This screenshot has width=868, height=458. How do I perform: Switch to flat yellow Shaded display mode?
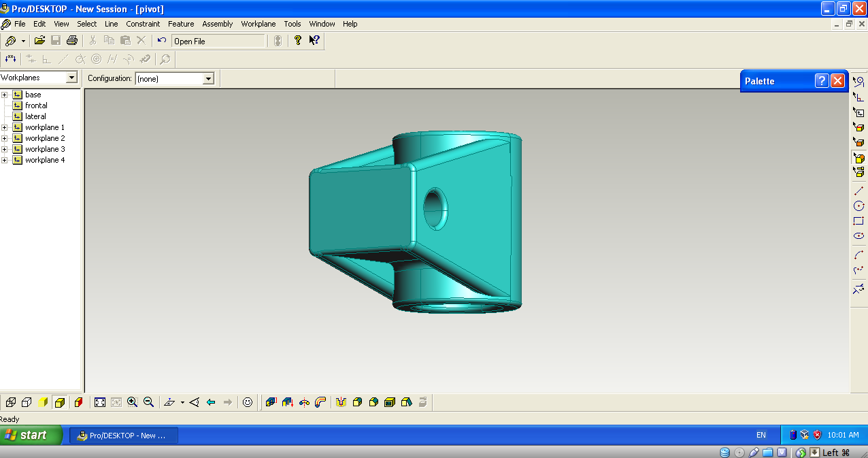click(44, 402)
